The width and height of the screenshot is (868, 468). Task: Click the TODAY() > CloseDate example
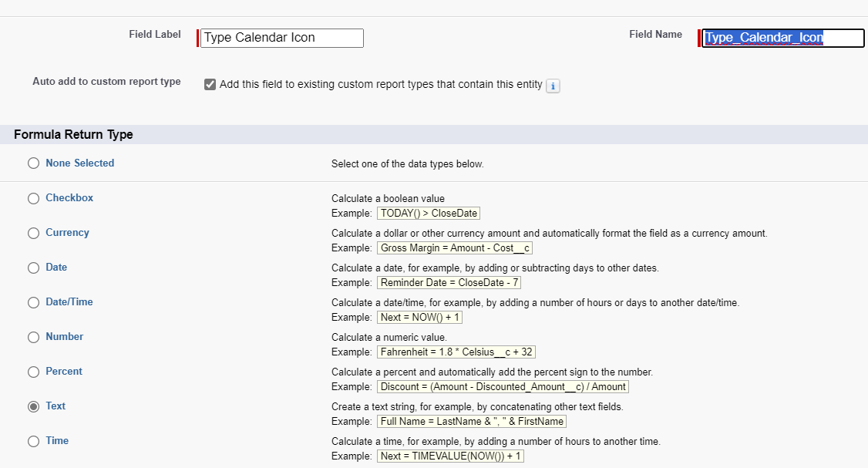pyautogui.click(x=429, y=214)
